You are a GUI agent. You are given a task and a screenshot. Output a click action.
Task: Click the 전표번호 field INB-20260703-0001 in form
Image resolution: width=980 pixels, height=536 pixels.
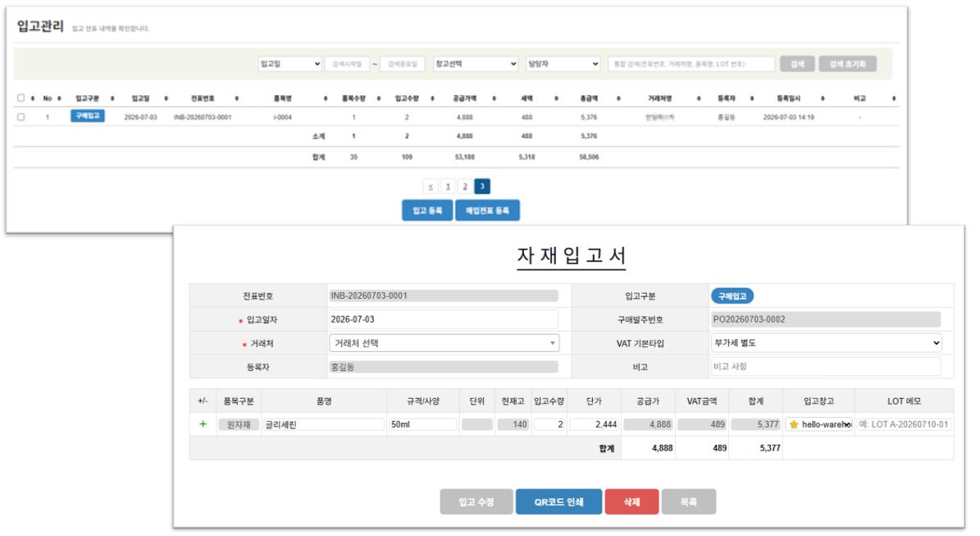[443, 295]
